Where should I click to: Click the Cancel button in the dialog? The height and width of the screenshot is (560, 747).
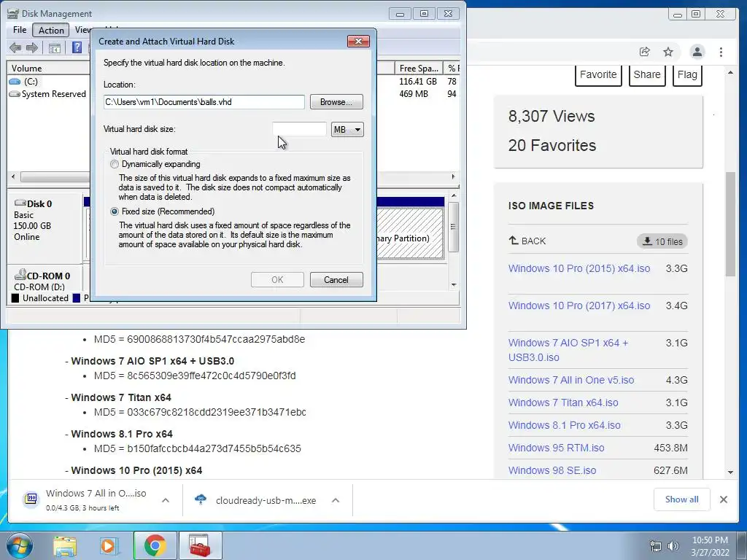[x=336, y=280]
